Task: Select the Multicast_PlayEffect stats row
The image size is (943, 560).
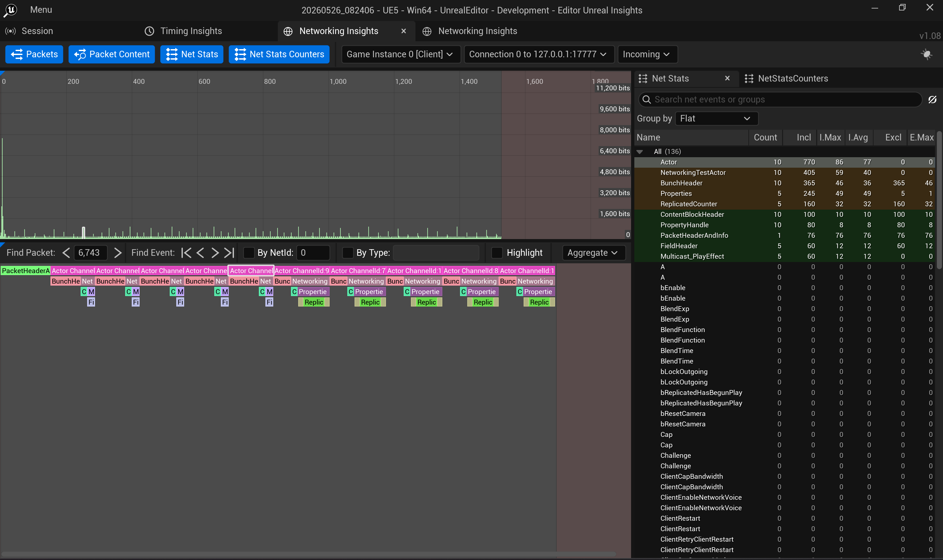Action: [x=785, y=257]
